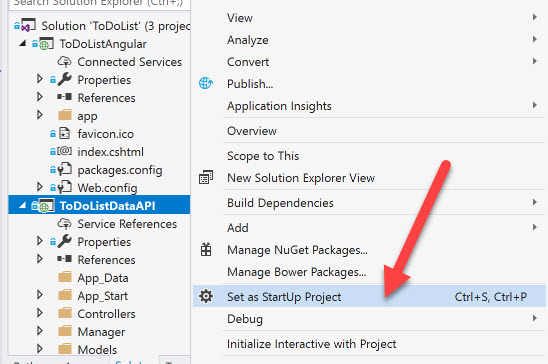Expand the app folder node
The image size is (548, 364).
(40, 115)
